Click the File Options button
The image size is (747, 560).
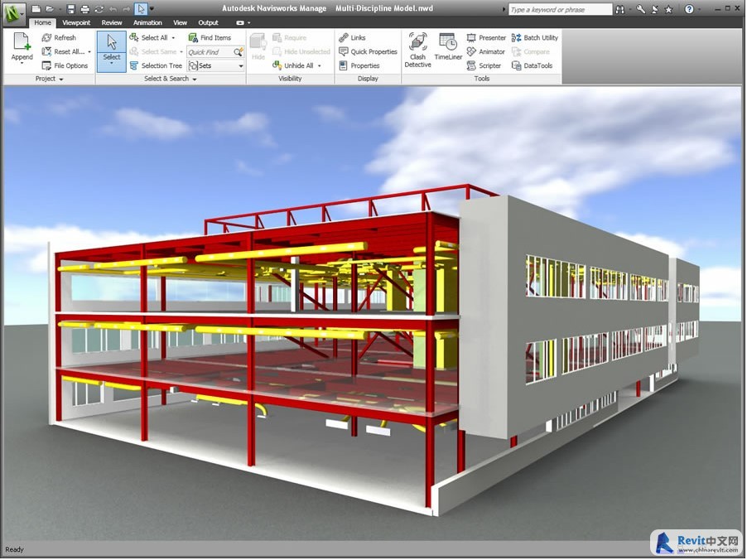[x=65, y=66]
